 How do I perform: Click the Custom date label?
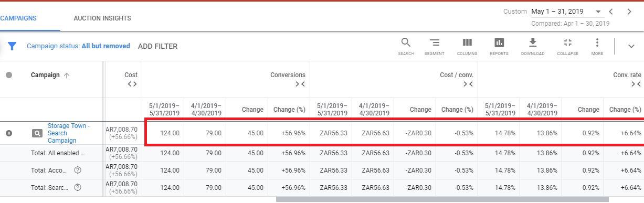(515, 12)
